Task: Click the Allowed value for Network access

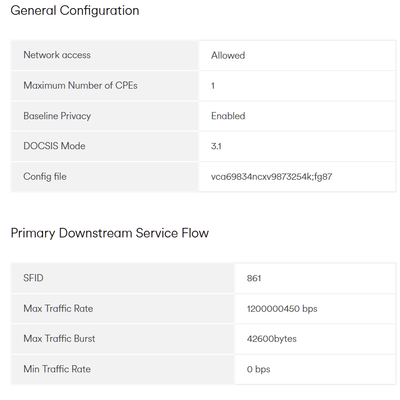Action: [228, 55]
